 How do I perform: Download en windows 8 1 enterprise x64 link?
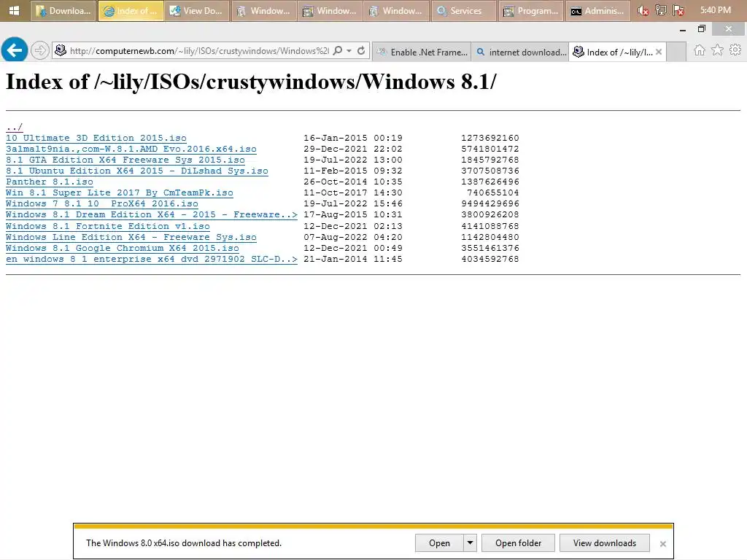[152, 259]
